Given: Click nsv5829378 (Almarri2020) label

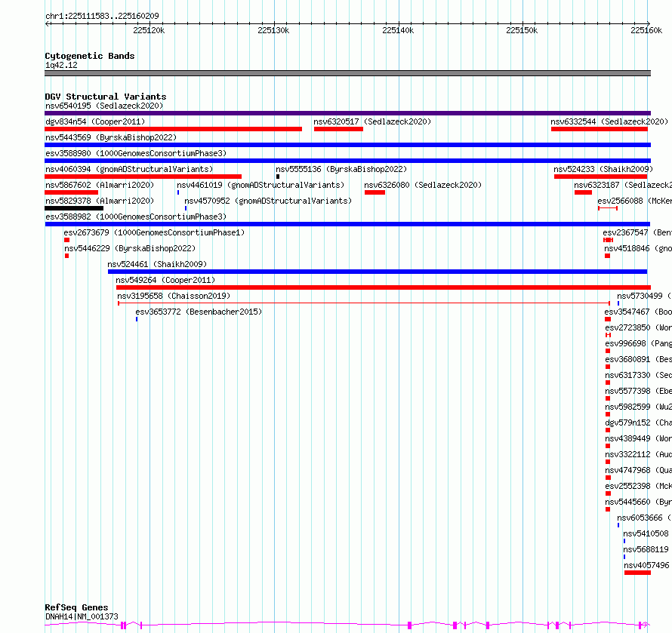Looking at the screenshot, I should pos(100,201).
